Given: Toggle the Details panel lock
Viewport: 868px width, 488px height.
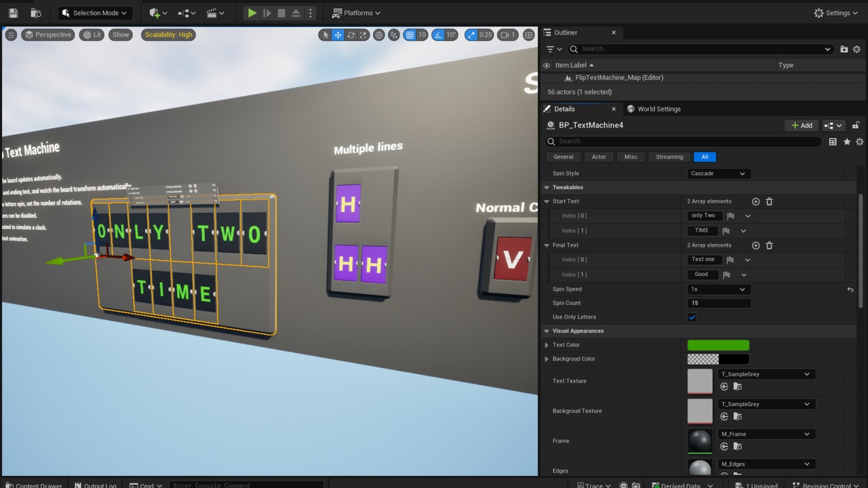Looking at the screenshot, I should point(856,125).
